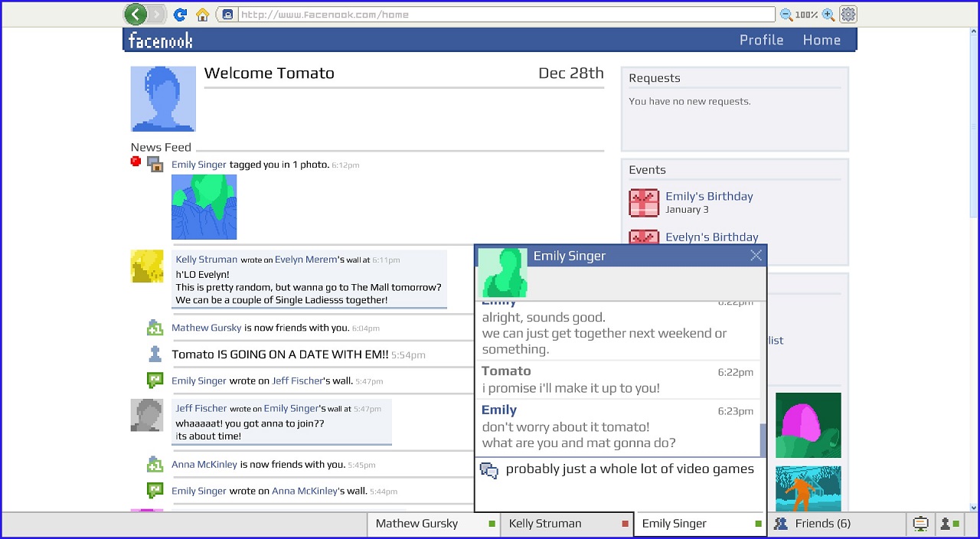Click the friend-added icon next to Mathew Gursky
The width and height of the screenshot is (980, 539).
(155, 328)
